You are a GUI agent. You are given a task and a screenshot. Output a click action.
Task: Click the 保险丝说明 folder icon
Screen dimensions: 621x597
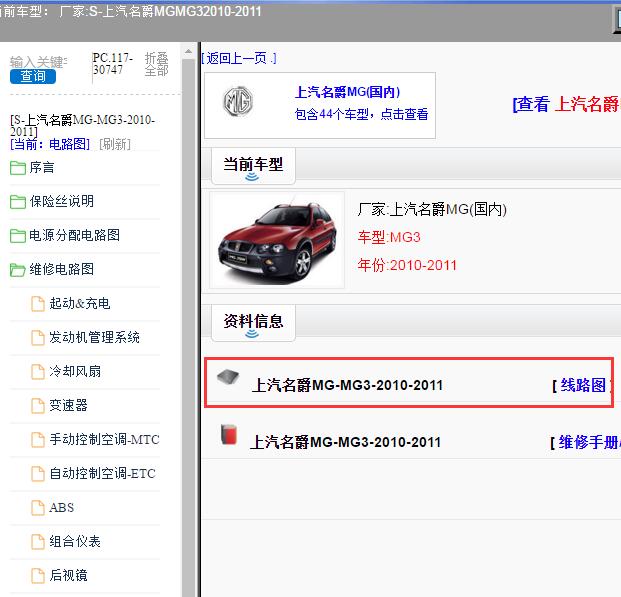pyautogui.click(x=18, y=202)
